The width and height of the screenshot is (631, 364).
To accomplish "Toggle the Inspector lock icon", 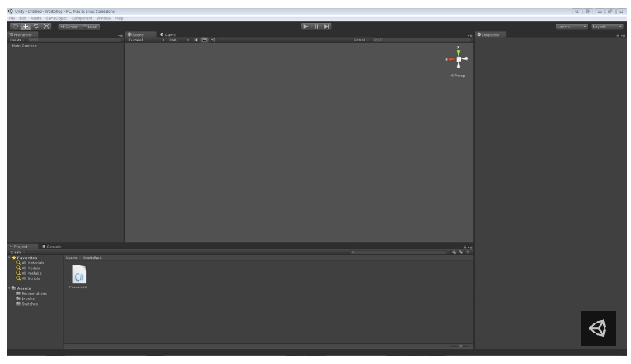I will click(618, 35).
